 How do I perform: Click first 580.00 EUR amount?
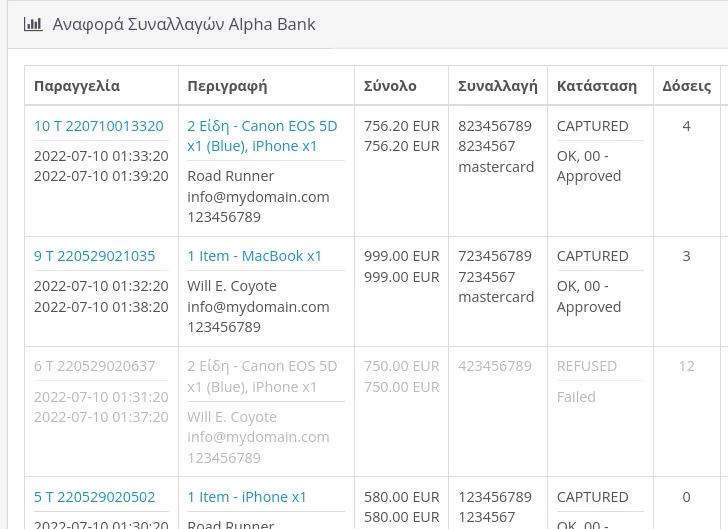coord(402,497)
